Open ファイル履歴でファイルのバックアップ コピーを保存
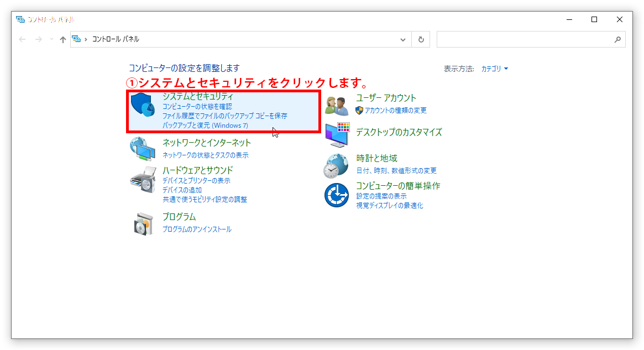 [224, 116]
